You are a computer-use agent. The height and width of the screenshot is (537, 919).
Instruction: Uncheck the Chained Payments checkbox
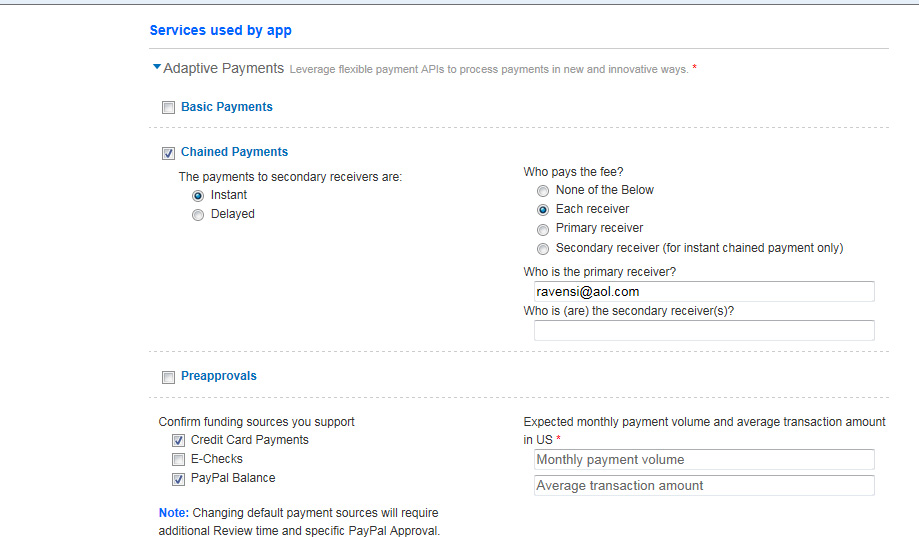(x=168, y=153)
